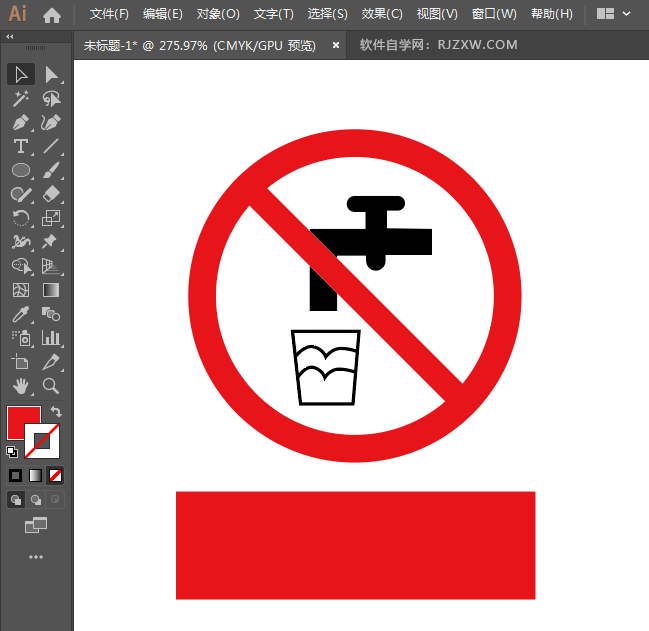Select the Hand tool
Viewport: 649px width, 631px height.
pyautogui.click(x=20, y=385)
